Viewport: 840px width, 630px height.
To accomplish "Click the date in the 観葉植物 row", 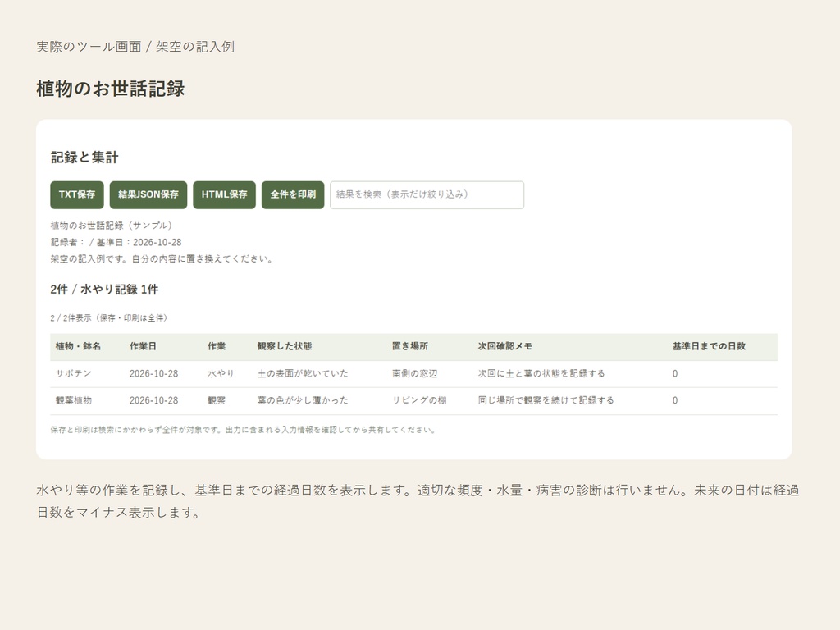I will (153, 400).
